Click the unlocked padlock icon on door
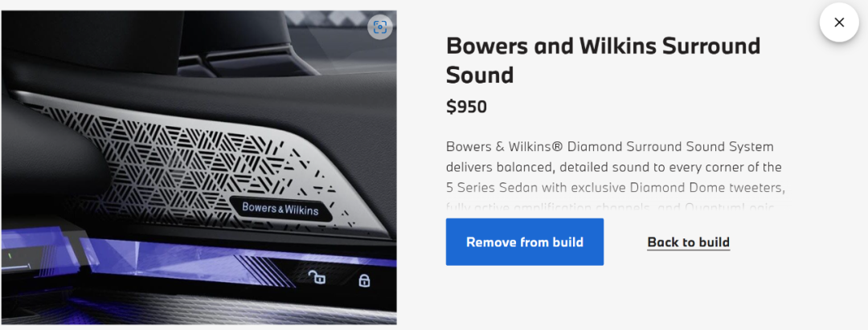Image resolution: width=868 pixels, height=330 pixels. tap(317, 277)
